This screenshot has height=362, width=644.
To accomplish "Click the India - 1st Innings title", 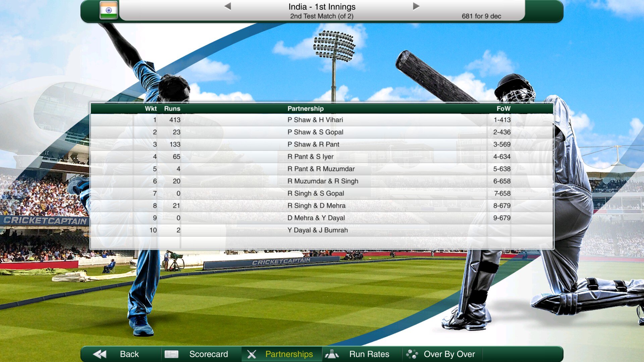I will [322, 7].
